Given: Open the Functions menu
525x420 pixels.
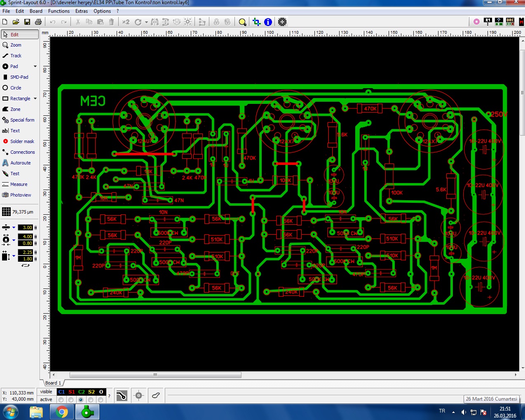Looking at the screenshot, I should (59, 11).
